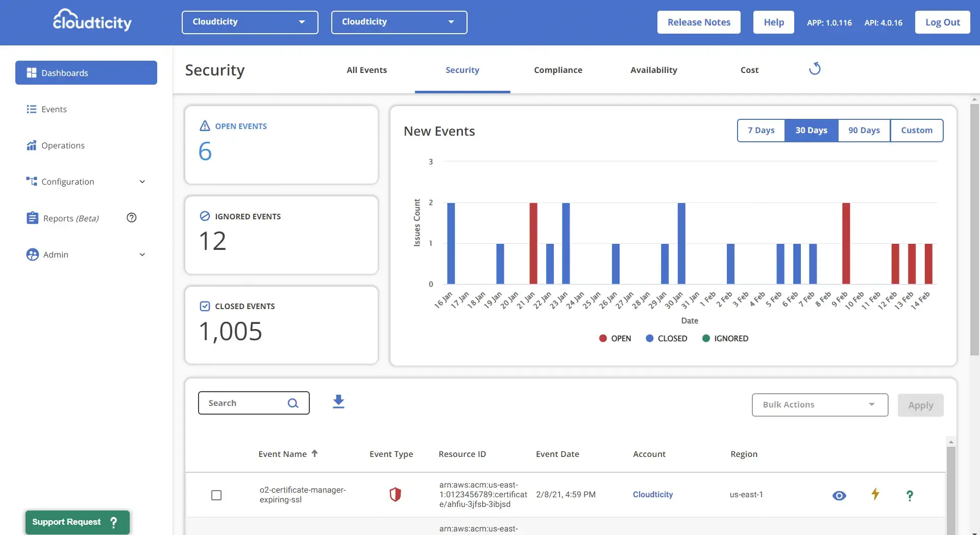Toggle the OPEN legend series
This screenshot has height=535, width=980.
615,338
